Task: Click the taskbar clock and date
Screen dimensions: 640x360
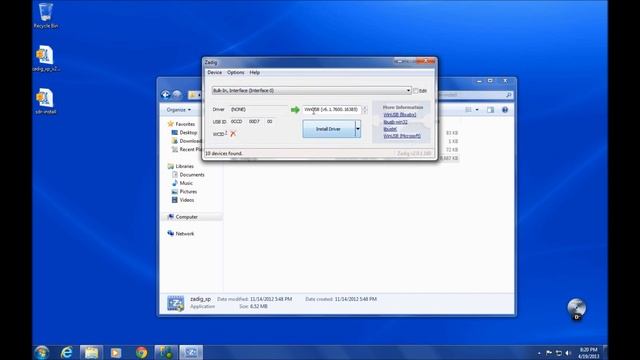Action: [x=588, y=353]
